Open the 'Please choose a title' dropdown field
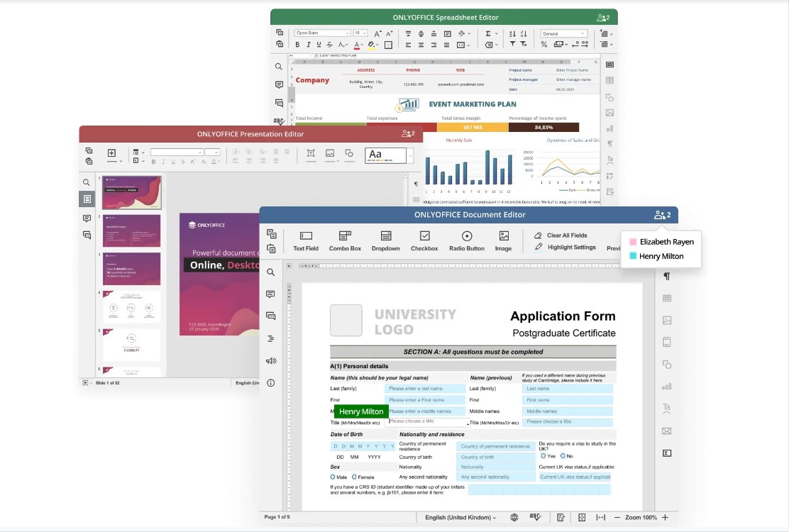This screenshot has height=532, width=789. [429, 422]
